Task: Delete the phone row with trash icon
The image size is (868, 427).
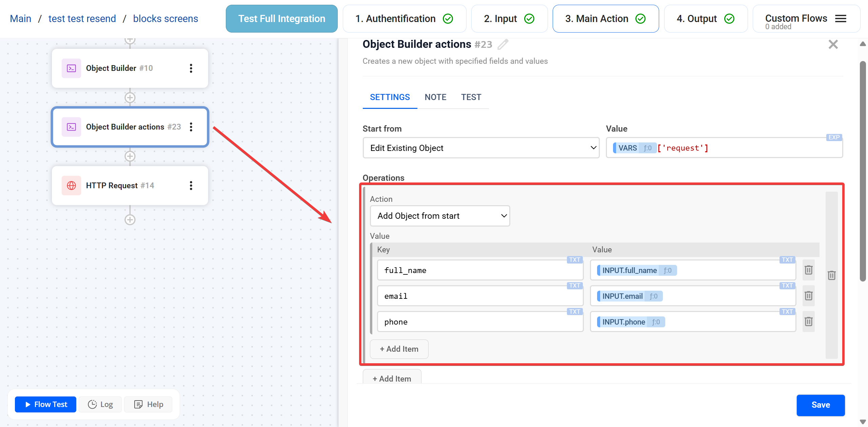Action: 808,322
